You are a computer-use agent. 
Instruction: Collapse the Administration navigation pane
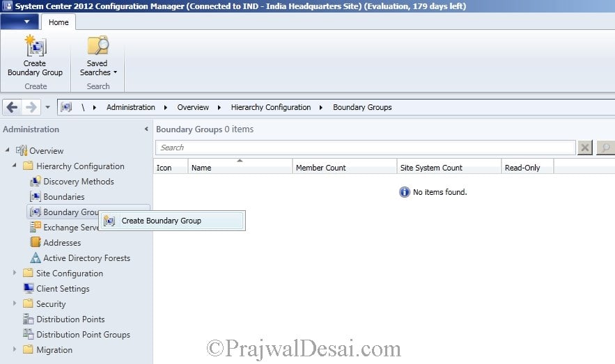[x=146, y=129]
